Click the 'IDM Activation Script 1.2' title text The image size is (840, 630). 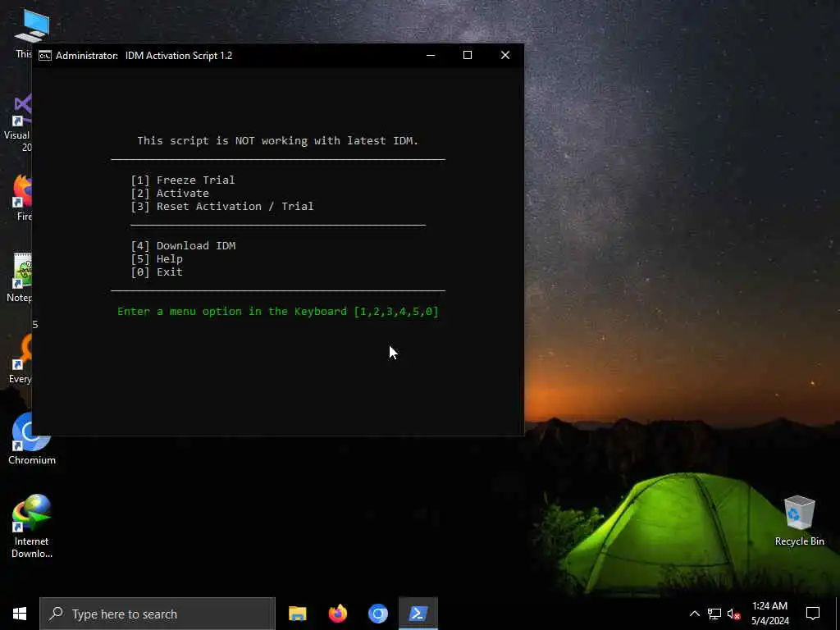pyautogui.click(x=179, y=56)
